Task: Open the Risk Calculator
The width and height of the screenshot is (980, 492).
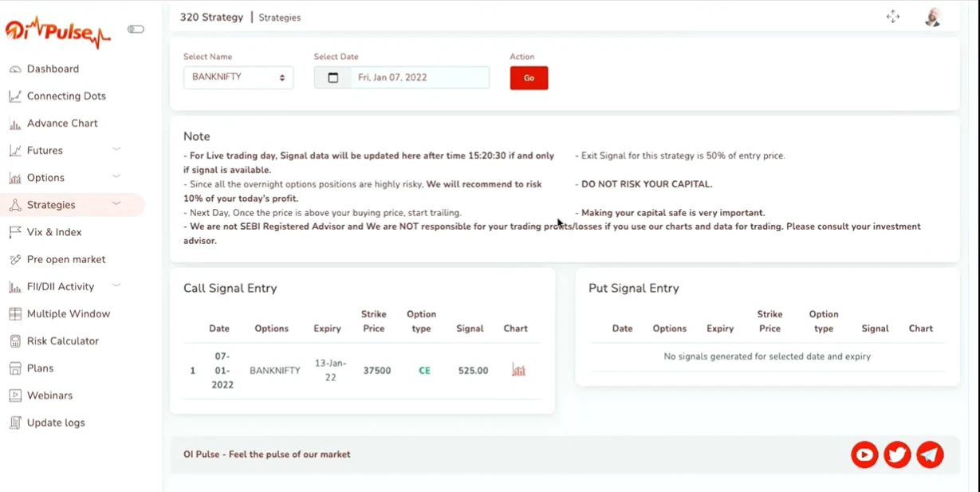Action: [63, 341]
